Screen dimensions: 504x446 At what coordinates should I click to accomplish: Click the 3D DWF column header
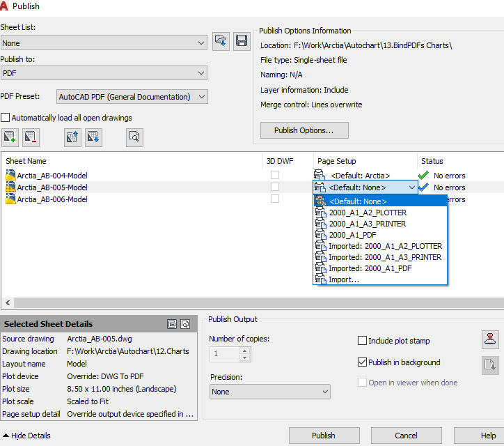[x=280, y=161]
